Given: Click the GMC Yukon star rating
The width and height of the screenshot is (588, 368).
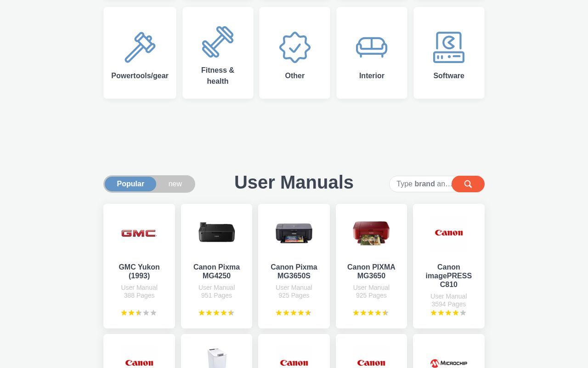Looking at the screenshot, I should pos(139,313).
